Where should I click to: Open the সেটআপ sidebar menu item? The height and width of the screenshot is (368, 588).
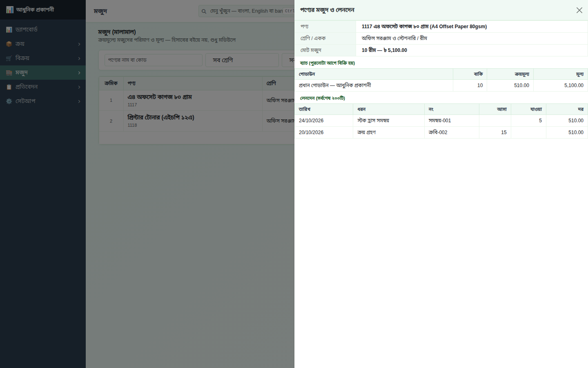point(43,101)
